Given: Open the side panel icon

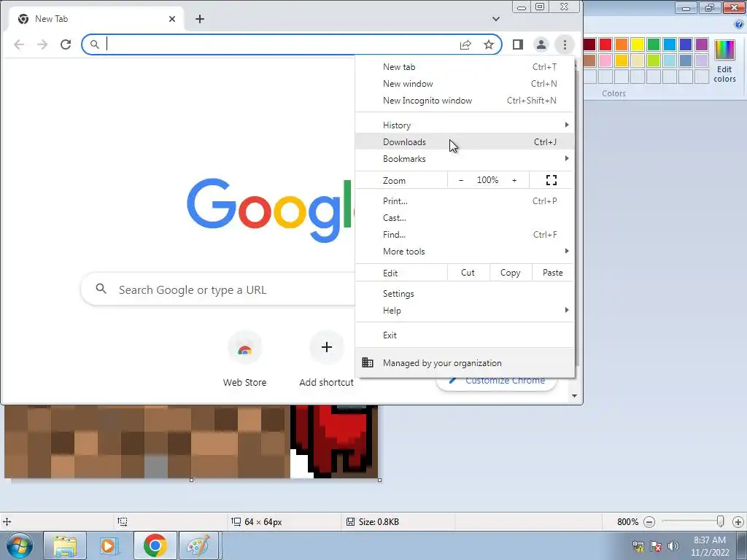Looking at the screenshot, I should click(x=518, y=44).
